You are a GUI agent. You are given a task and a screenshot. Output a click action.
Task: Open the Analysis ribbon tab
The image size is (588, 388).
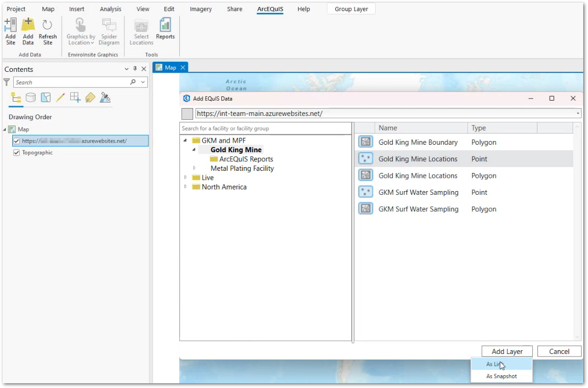(111, 9)
